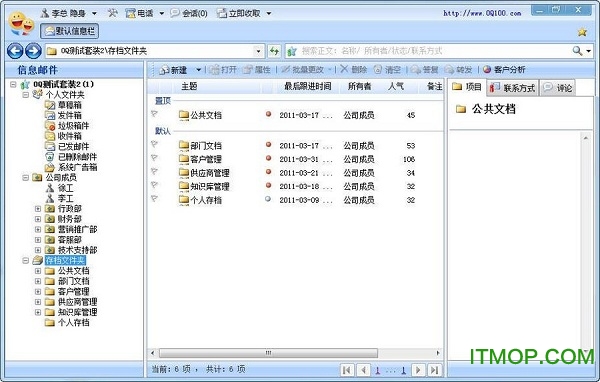Image resolution: width=600 pixels, height=382 pixels.
Task: Collapse the 公司成员 tree node
Action: click(26, 178)
